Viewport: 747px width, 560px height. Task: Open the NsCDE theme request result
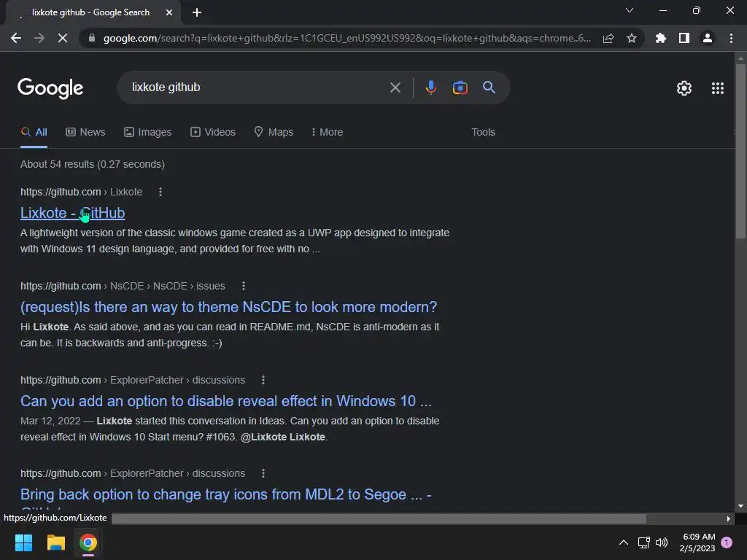pos(228,307)
